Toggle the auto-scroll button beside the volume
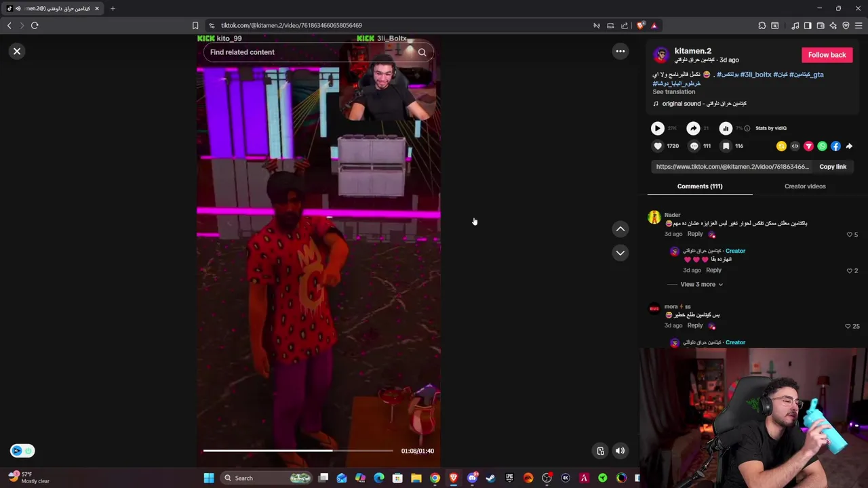Viewport: 868px width, 488px height. coord(600,451)
